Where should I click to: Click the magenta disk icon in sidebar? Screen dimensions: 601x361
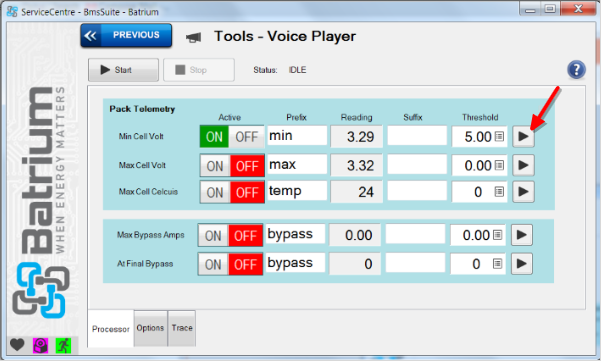pos(40,346)
